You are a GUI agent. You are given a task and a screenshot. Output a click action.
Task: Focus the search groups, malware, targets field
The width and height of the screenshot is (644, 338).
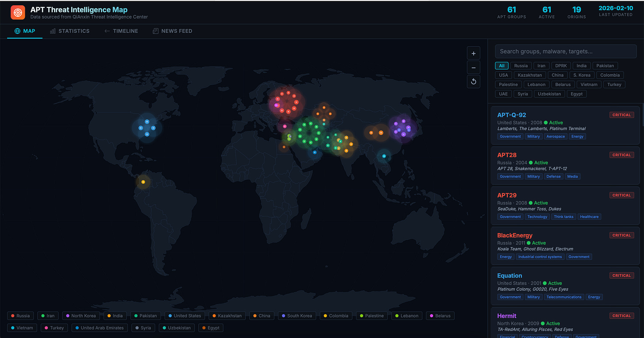pyautogui.click(x=566, y=51)
